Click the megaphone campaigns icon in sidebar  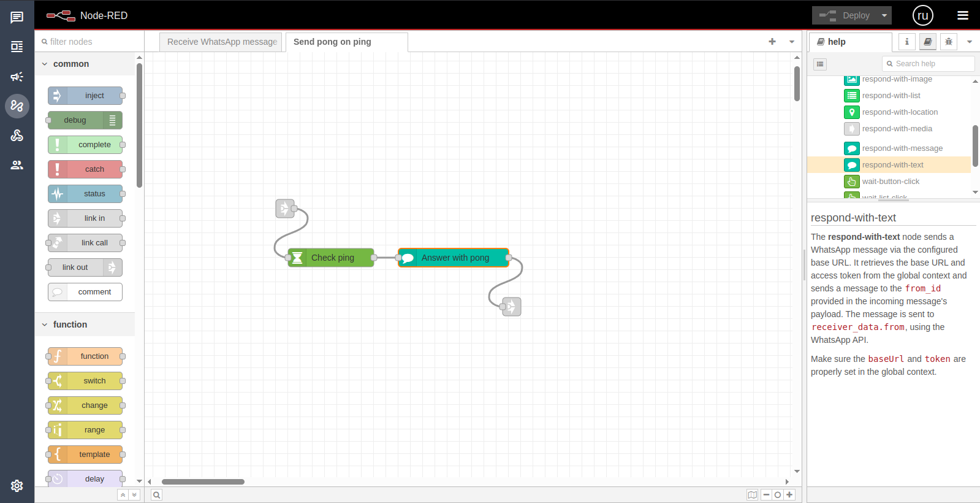point(17,77)
